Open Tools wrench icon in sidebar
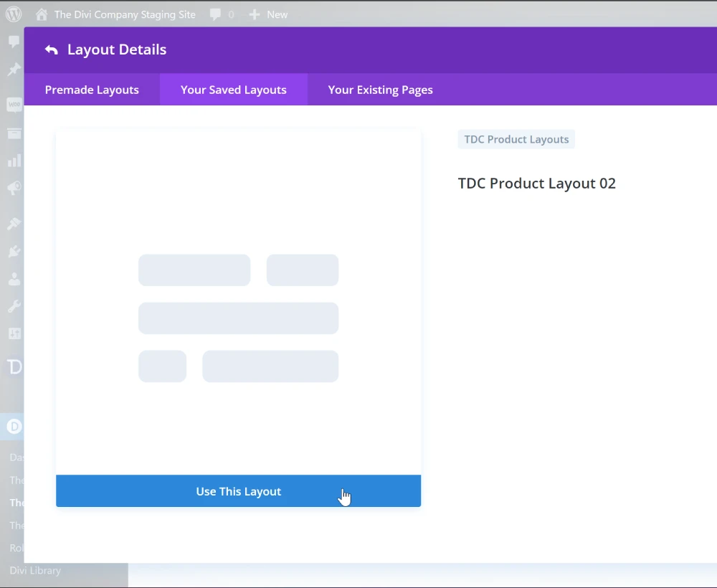The height and width of the screenshot is (588, 717). click(x=14, y=307)
